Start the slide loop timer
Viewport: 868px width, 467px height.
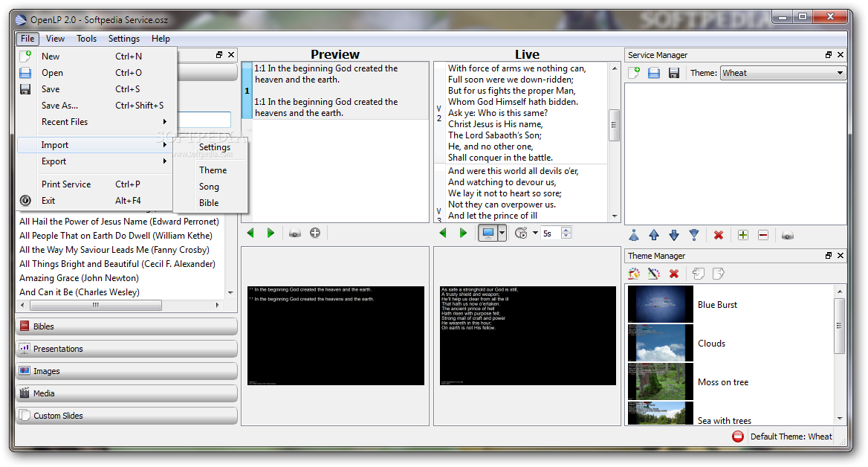(521, 233)
